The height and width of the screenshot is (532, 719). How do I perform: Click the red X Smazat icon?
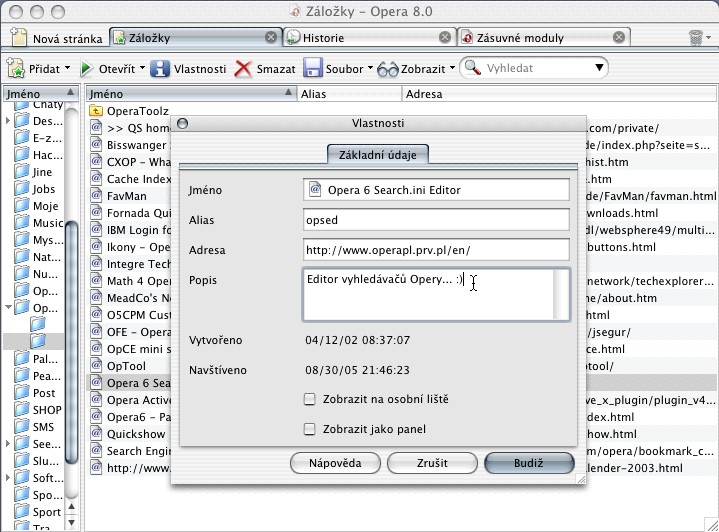pos(243,69)
